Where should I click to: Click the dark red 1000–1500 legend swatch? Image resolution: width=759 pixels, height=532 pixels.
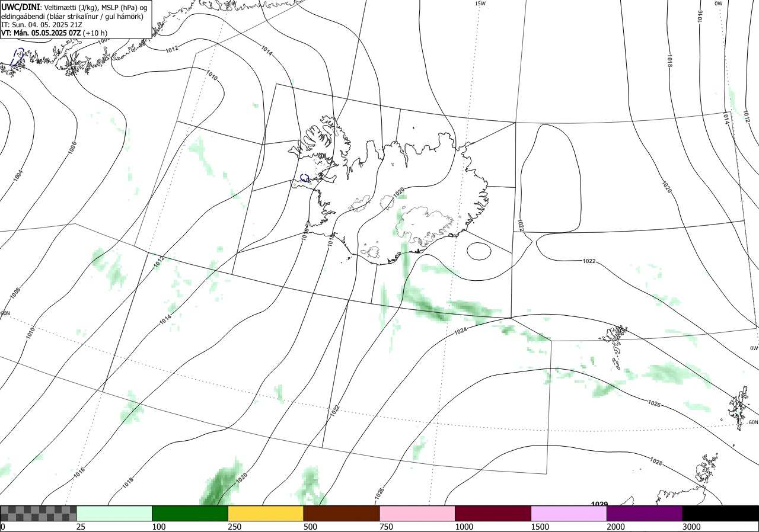point(493,513)
